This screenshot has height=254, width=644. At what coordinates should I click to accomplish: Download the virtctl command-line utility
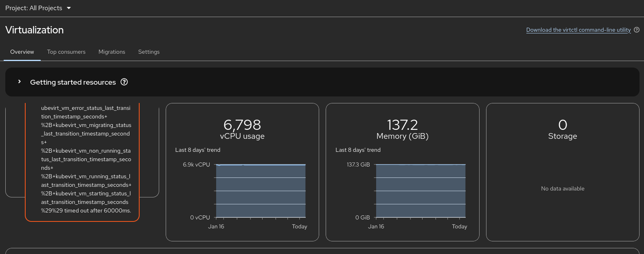(x=578, y=30)
